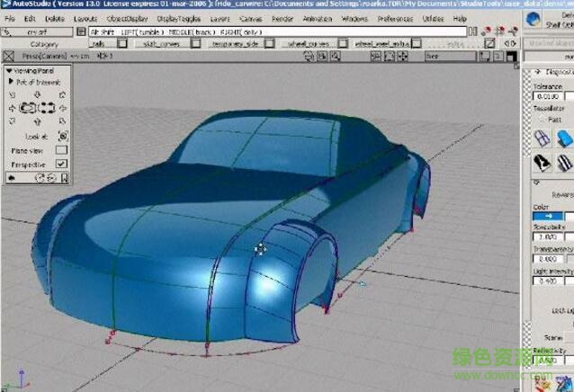
Task: Collapse the Viewing Panel section
Action: (x=9, y=70)
